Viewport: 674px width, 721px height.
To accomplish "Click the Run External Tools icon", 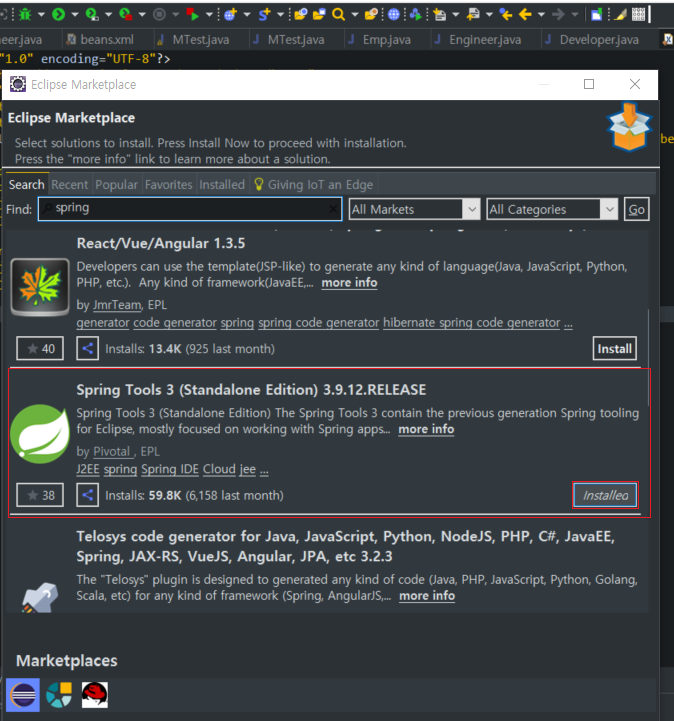I will pyautogui.click(x=126, y=15).
